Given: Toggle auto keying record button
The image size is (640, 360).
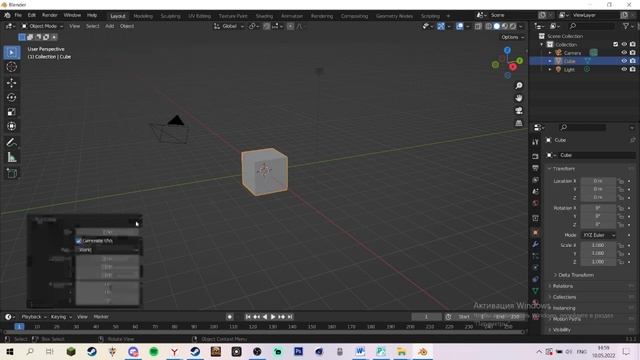Looking at the screenshot, I should pos(229,317).
